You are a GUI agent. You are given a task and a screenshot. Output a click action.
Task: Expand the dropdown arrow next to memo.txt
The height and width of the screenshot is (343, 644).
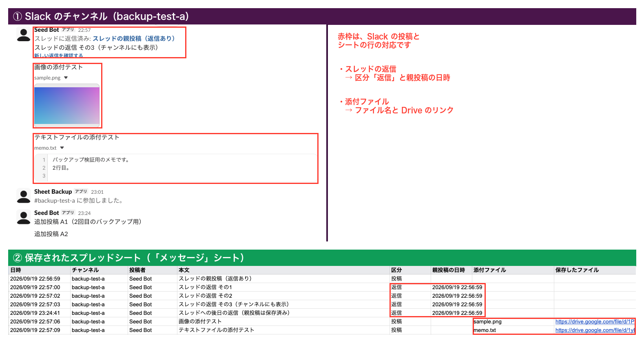pos(62,148)
